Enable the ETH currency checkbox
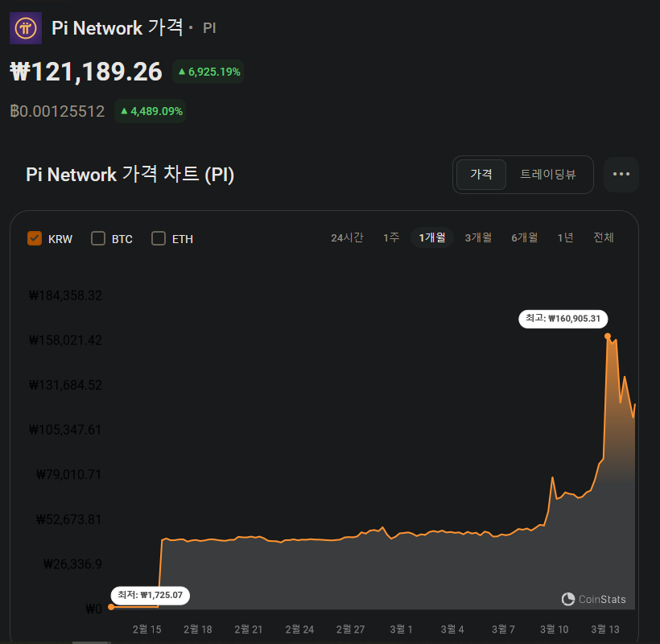The height and width of the screenshot is (644, 660). [x=159, y=238]
